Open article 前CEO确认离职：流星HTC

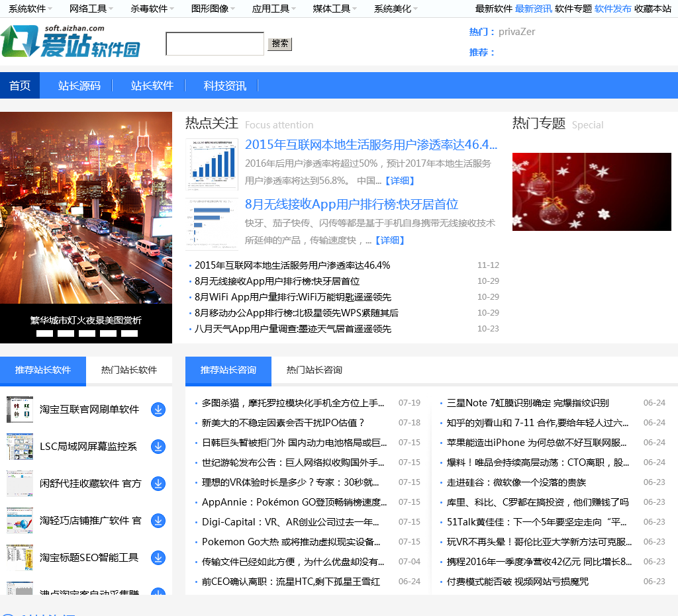pos(291,582)
